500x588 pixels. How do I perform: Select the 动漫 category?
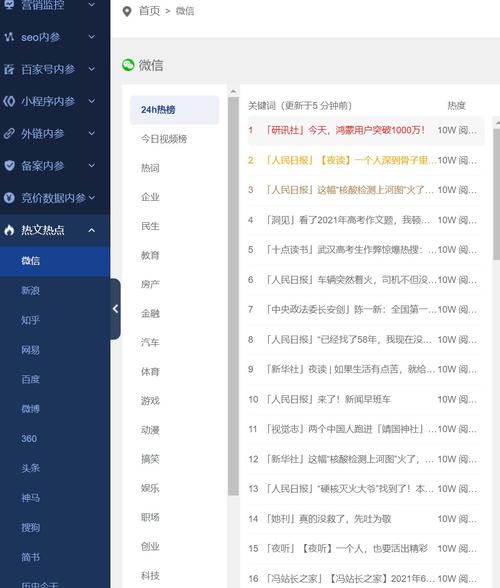click(x=150, y=430)
